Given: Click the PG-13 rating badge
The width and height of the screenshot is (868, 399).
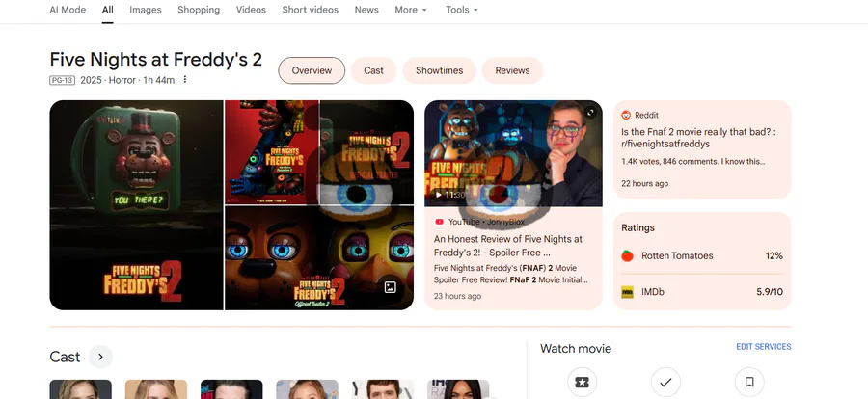Looking at the screenshot, I should (x=62, y=80).
